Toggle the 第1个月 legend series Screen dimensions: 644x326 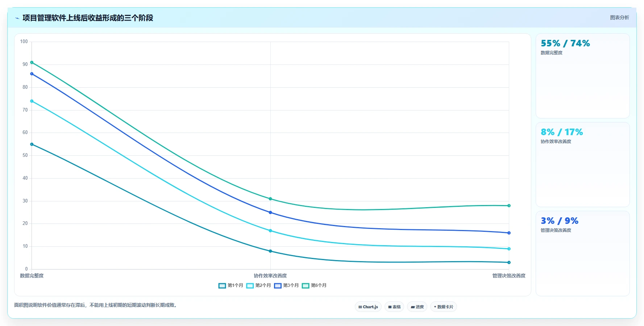pyautogui.click(x=231, y=285)
